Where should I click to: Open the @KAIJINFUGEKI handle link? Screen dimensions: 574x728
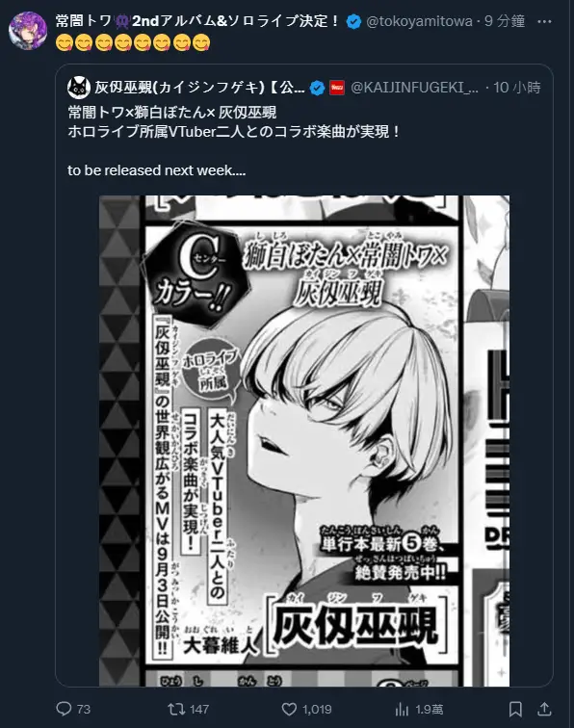point(414,88)
